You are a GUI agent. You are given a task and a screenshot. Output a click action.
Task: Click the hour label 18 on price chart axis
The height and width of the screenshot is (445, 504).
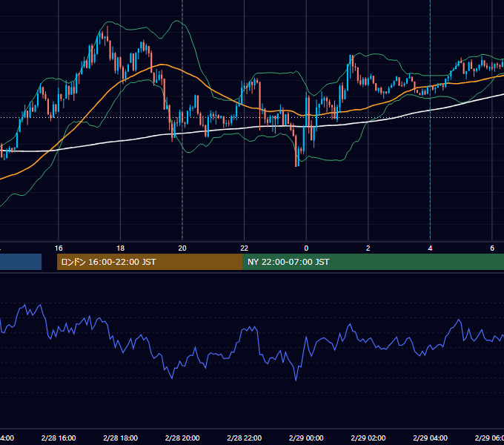pyautogui.click(x=121, y=248)
